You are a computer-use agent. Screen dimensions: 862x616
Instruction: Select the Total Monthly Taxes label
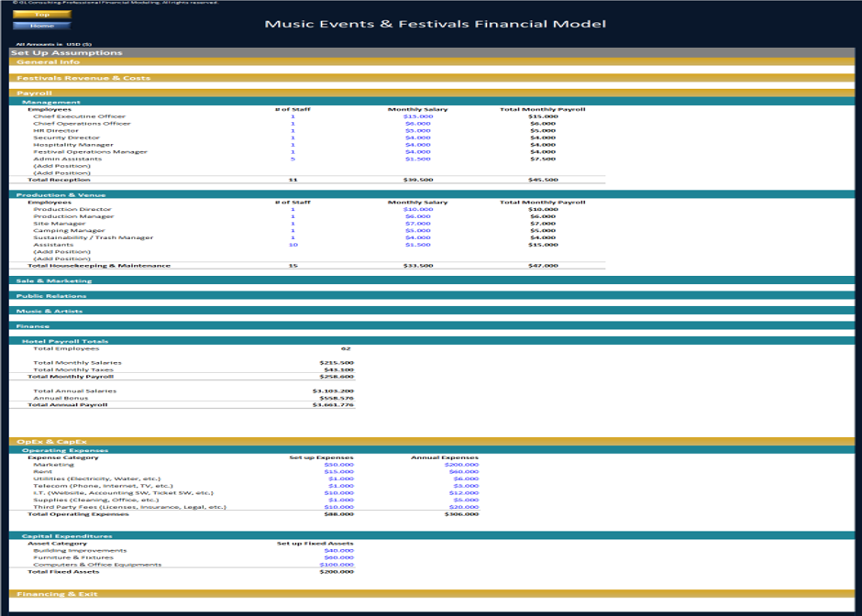(73, 369)
